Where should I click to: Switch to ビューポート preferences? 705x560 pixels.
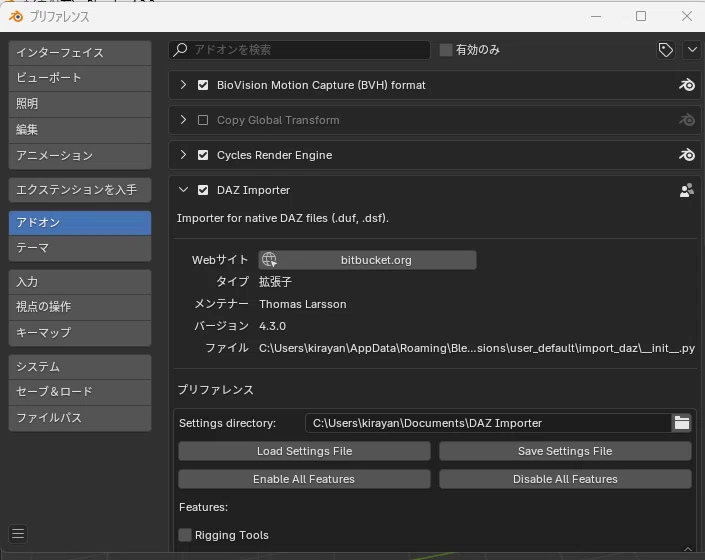click(80, 78)
